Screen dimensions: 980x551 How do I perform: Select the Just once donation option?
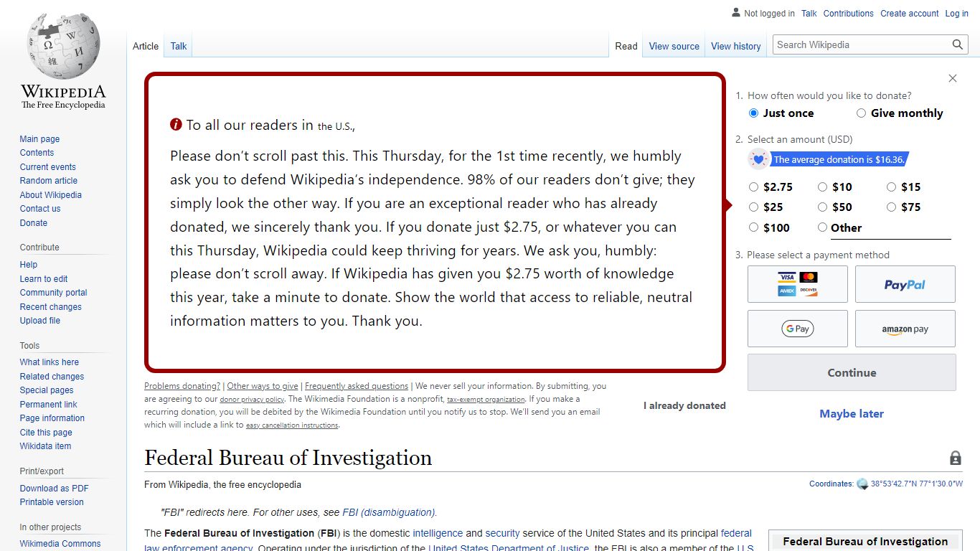(753, 113)
